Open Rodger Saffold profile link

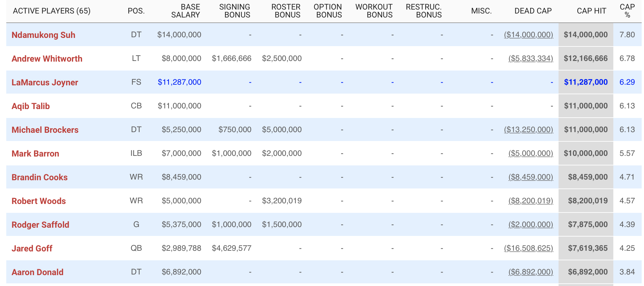click(40, 225)
